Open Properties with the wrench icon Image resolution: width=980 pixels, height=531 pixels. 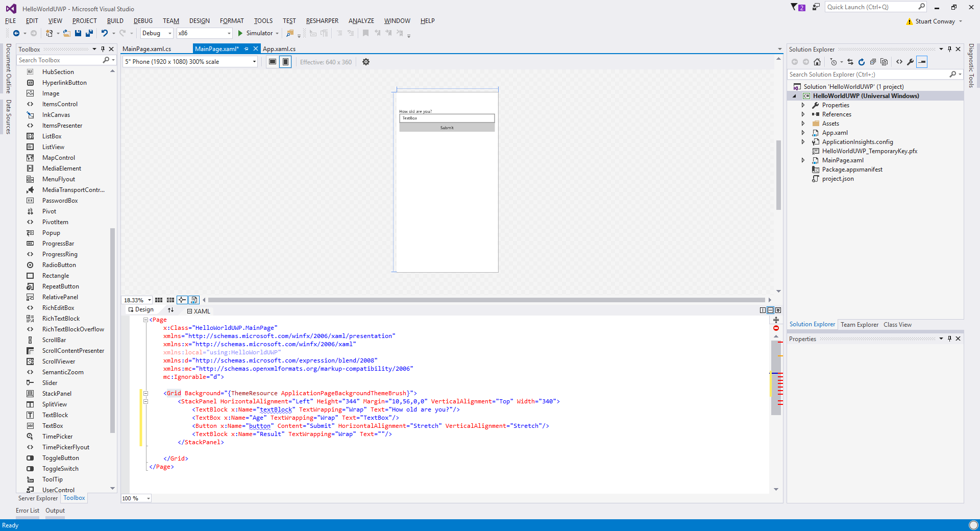click(910, 62)
